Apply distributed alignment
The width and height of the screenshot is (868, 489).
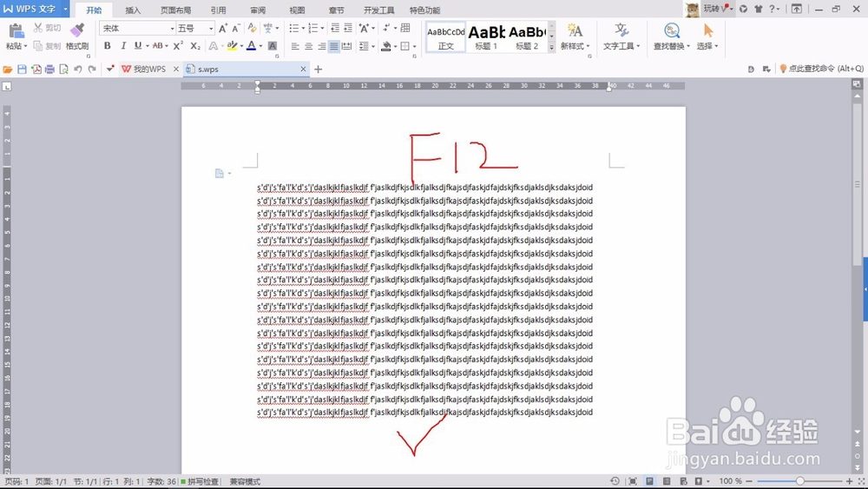tap(347, 47)
